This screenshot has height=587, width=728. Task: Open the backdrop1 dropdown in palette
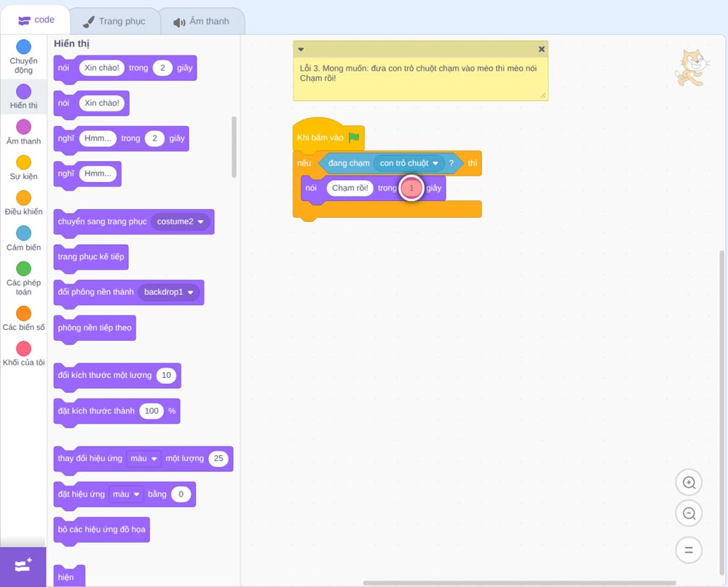(169, 293)
